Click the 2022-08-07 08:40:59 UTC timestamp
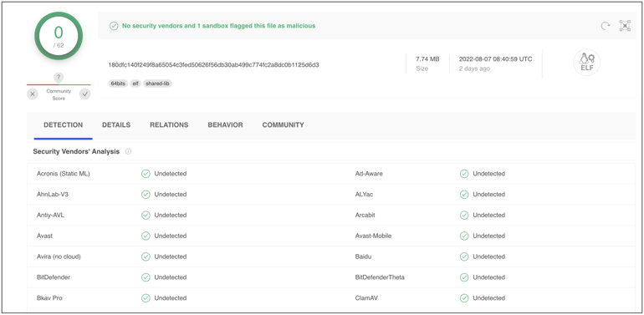This screenshot has width=644, height=315. [496, 59]
